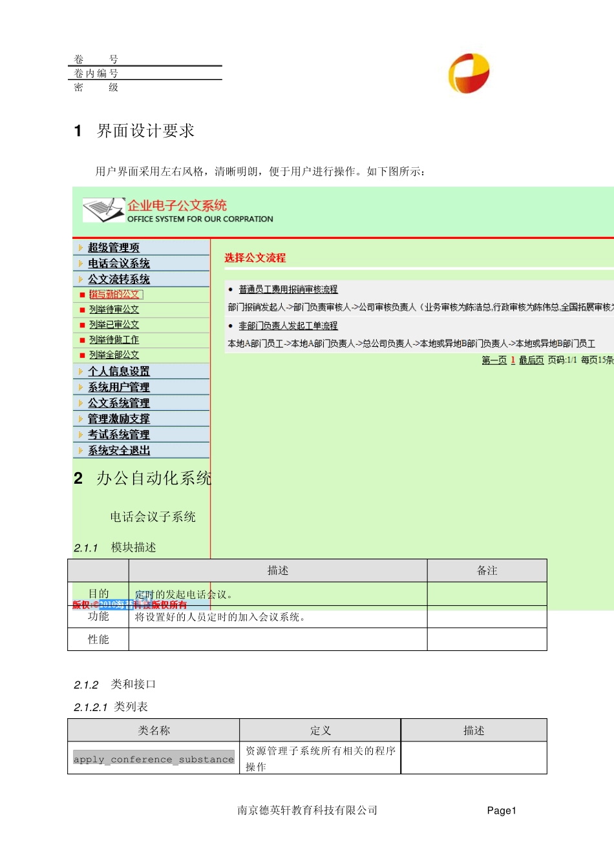
Task: Click the 南京德英轩教育科技有限公司 footer text
Action: [308, 810]
